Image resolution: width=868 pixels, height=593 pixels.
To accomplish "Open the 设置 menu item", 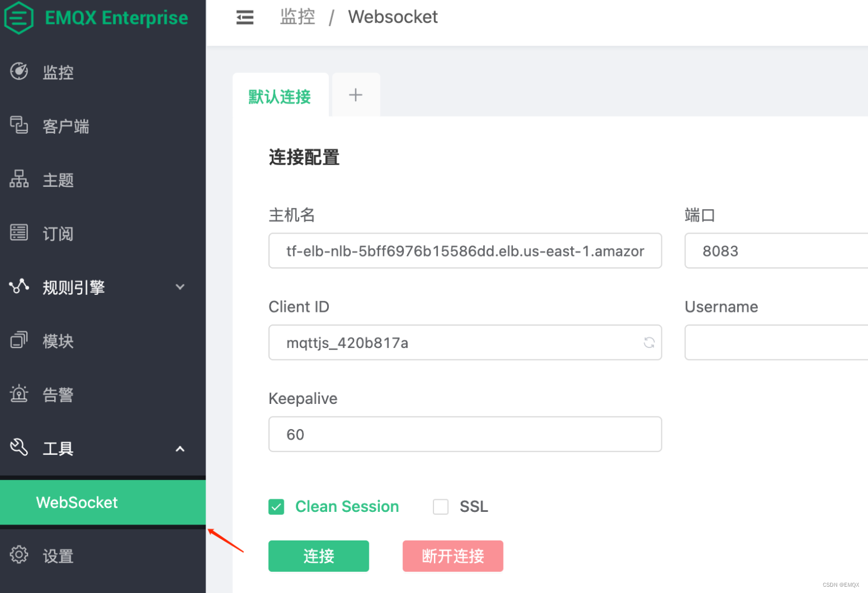I will [103, 555].
